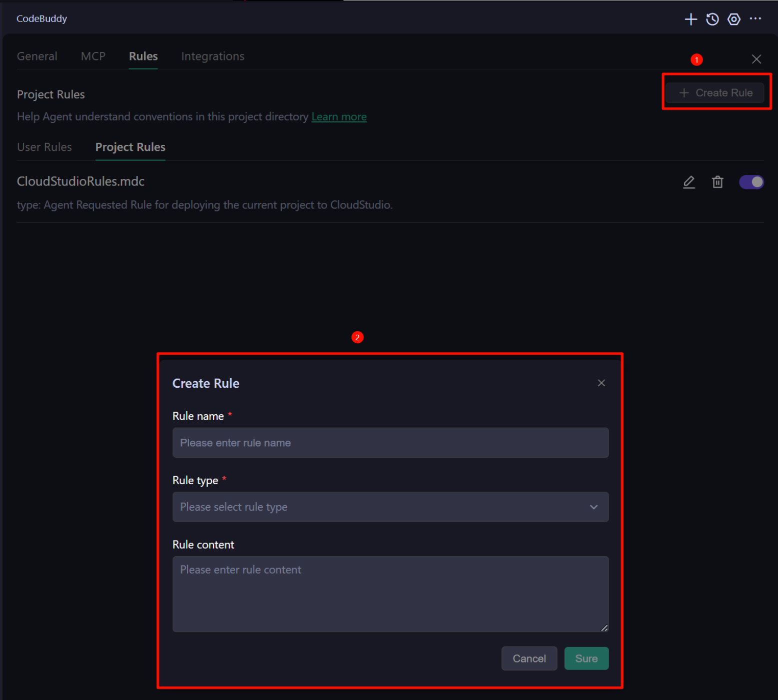This screenshot has width=778, height=700.
Task: Open CodeBuddy settings gear icon
Action: (733, 19)
